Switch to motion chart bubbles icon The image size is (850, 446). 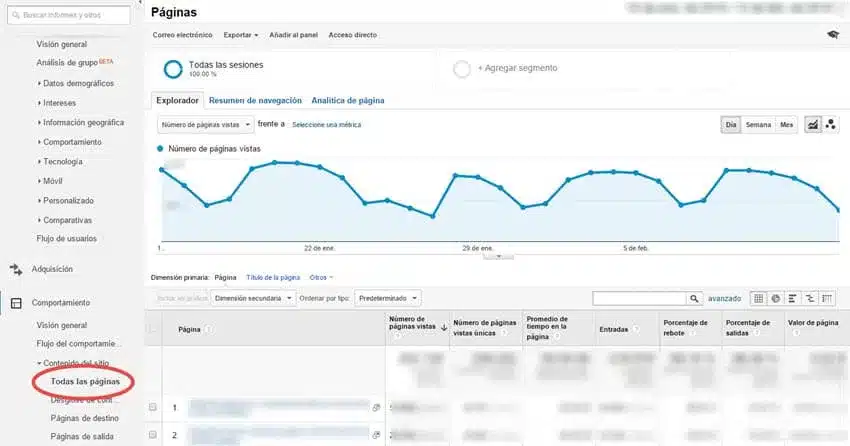(830, 125)
